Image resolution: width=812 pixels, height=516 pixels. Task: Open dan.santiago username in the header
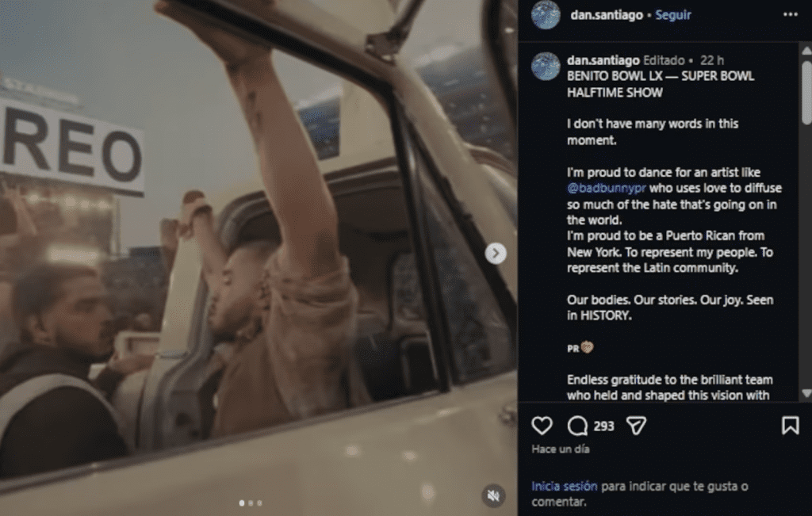coord(607,15)
